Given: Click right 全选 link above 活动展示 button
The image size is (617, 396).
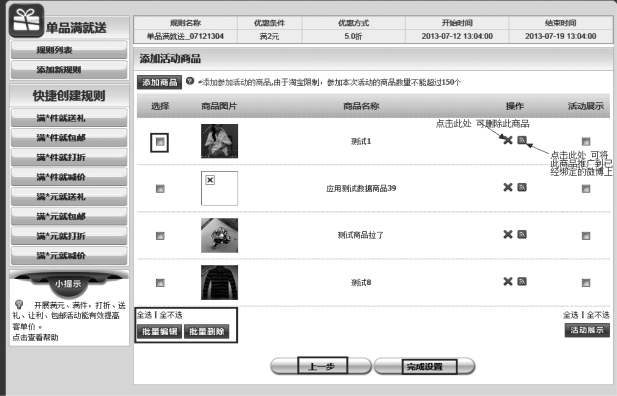Looking at the screenshot, I should pyautogui.click(x=571, y=315).
